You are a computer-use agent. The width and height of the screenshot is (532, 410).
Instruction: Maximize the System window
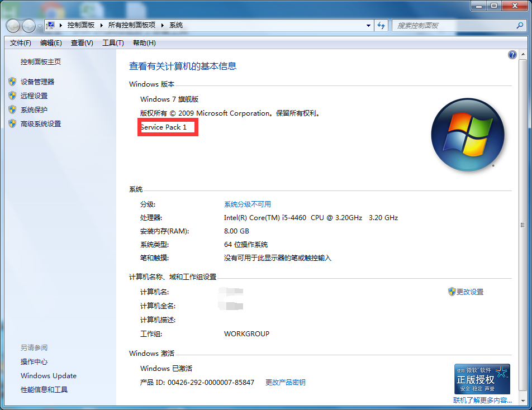(494, 6)
